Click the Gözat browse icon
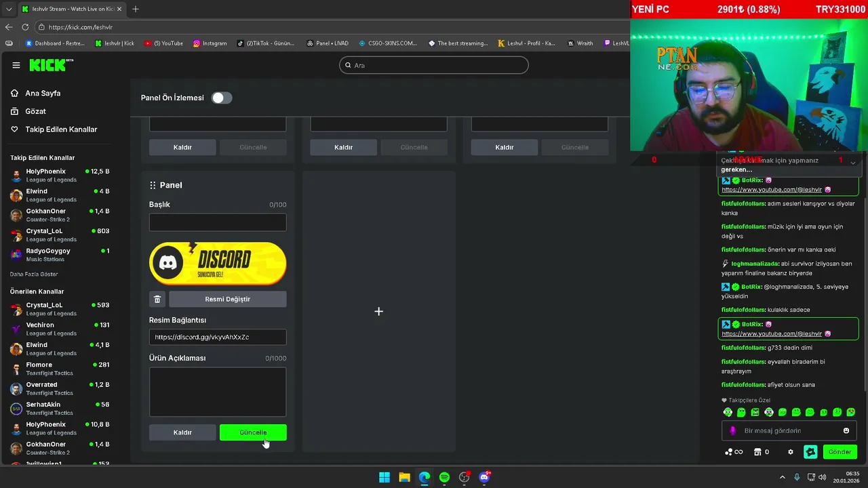Image resolution: width=868 pixels, height=488 pixels. [x=15, y=111]
